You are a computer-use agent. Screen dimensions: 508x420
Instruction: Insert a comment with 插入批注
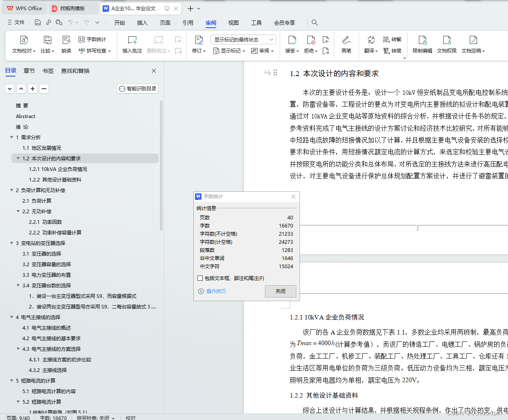click(132, 45)
